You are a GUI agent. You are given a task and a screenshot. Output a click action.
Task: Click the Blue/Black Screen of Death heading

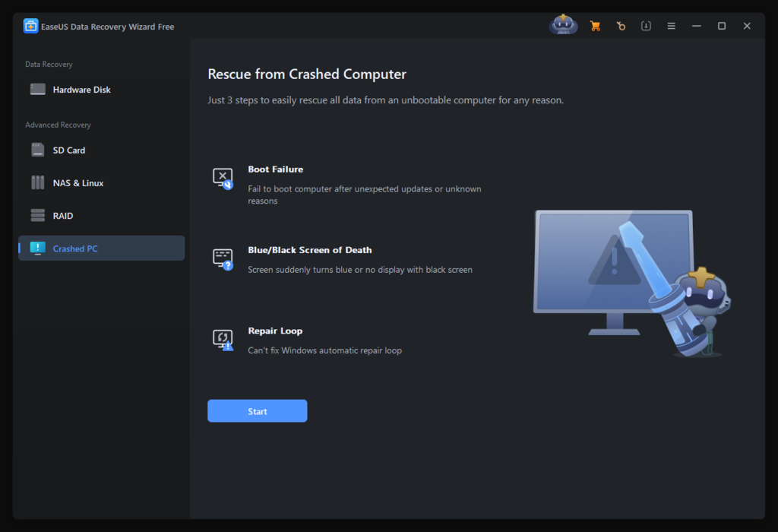pos(310,250)
